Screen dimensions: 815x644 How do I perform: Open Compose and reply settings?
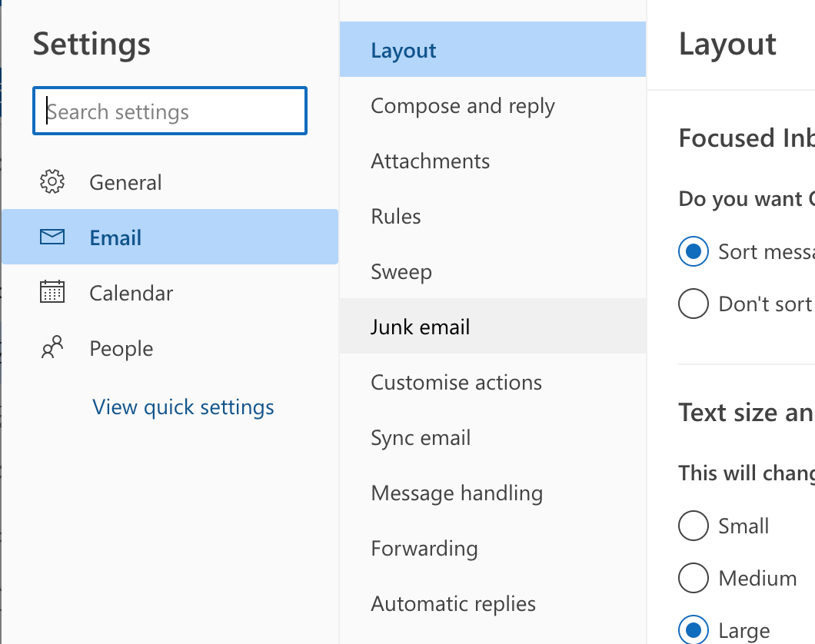[x=462, y=106]
